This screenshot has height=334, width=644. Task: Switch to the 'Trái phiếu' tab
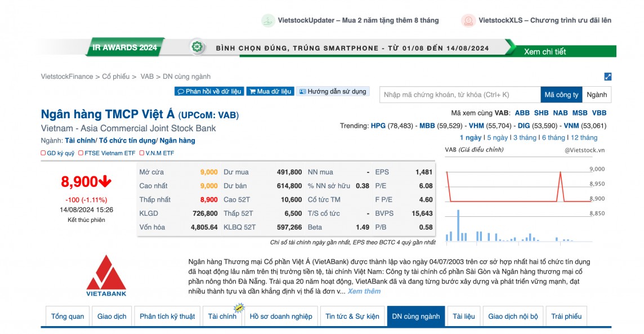point(566,316)
